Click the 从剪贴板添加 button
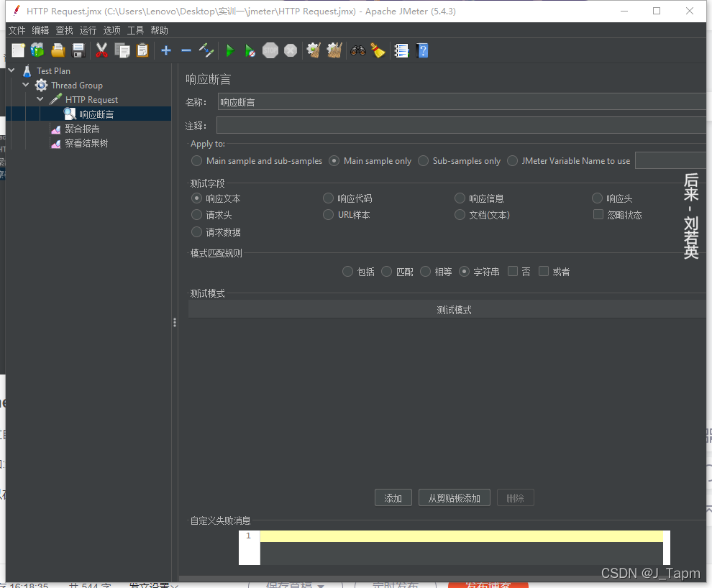This screenshot has height=588, width=712. click(x=454, y=497)
